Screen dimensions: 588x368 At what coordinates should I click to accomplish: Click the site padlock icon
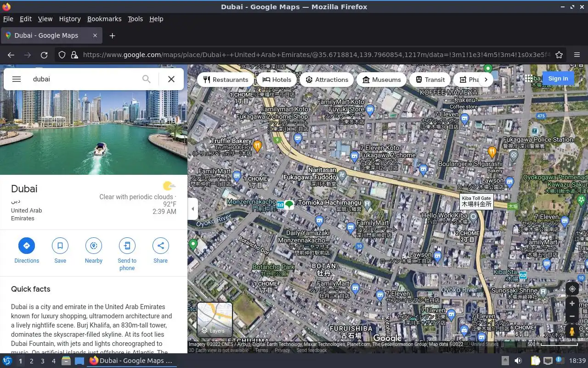(74, 55)
